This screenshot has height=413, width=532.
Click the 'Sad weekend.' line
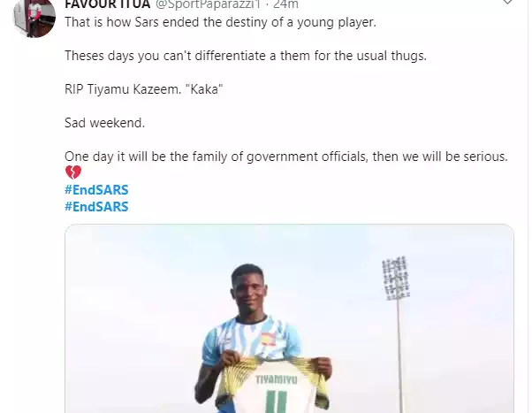(x=104, y=123)
